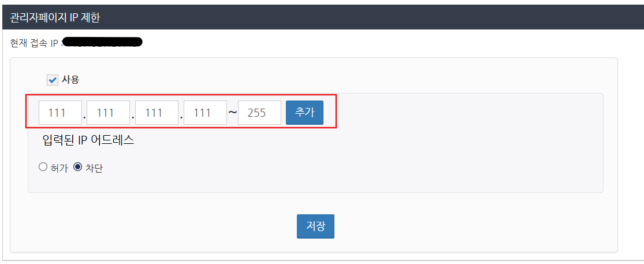Click the blacked-out current IP address
Image resolution: width=644 pixels, height=264 pixels.
click(103, 42)
